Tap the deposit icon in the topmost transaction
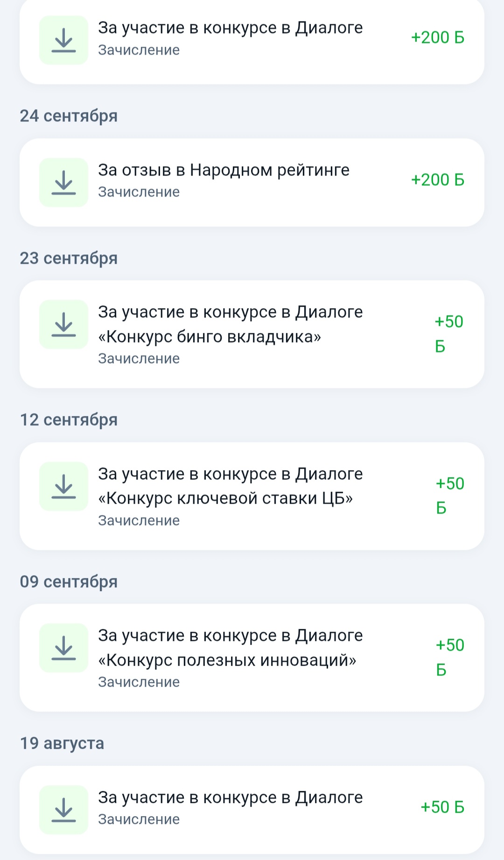This screenshot has width=504, height=860. coord(63,40)
